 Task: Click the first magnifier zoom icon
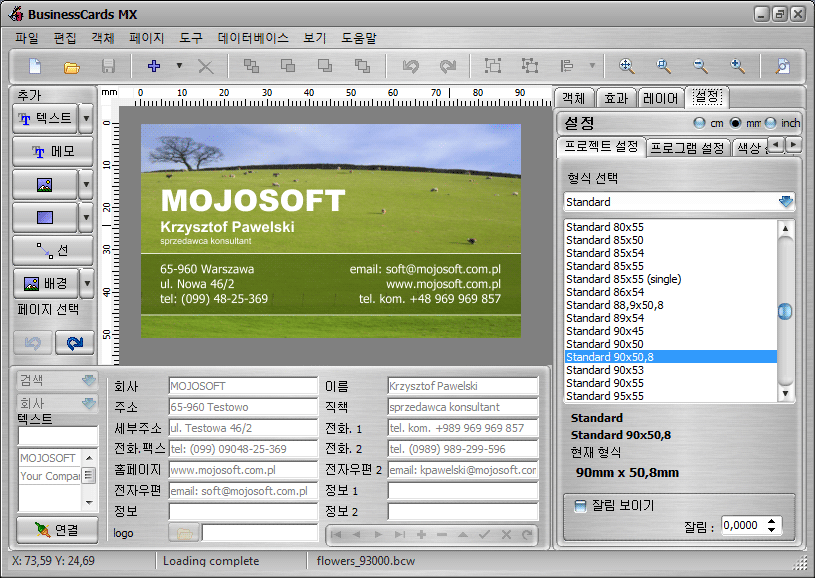click(x=627, y=66)
